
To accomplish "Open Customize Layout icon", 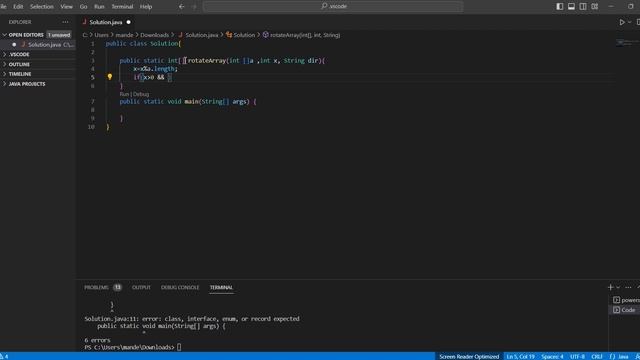I will pos(595,7).
